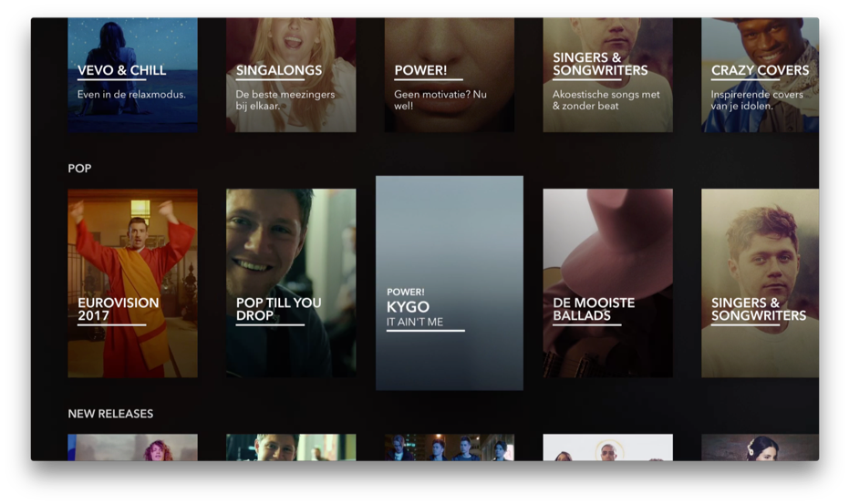Click the POP section heading
Viewport: 849px width, 504px height.
79,169
